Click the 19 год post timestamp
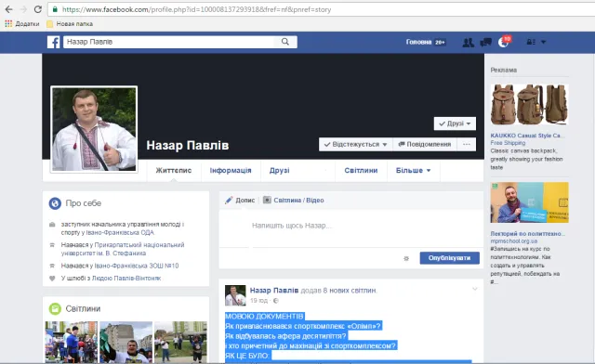Viewport: 595px width, 364px height. [x=258, y=301]
